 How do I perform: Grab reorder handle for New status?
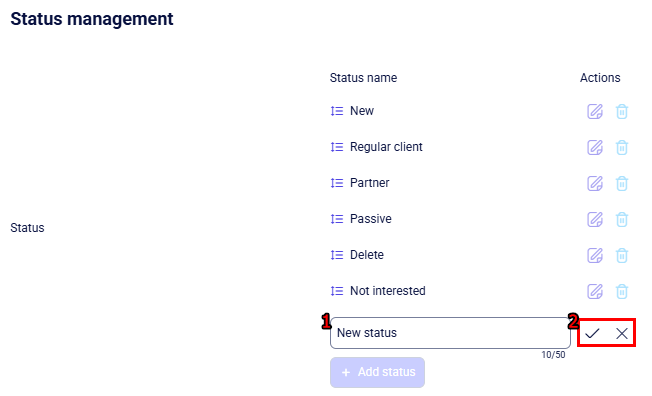(337, 111)
